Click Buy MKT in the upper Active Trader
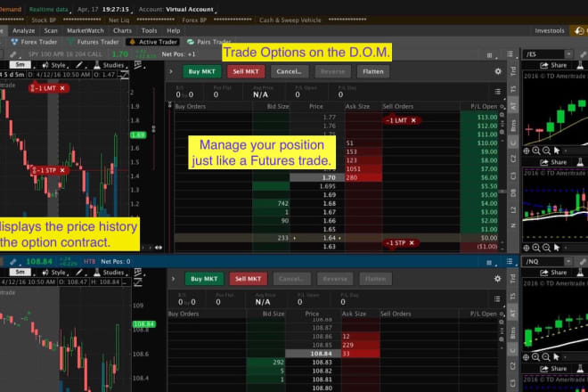The height and width of the screenshot is (392, 588). pyautogui.click(x=201, y=71)
